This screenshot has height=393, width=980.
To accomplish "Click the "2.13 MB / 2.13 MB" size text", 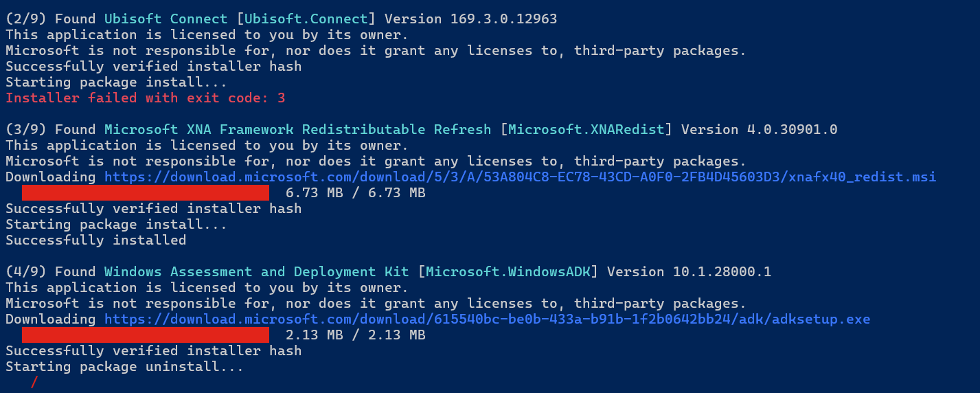I will pyautogui.click(x=355, y=335).
